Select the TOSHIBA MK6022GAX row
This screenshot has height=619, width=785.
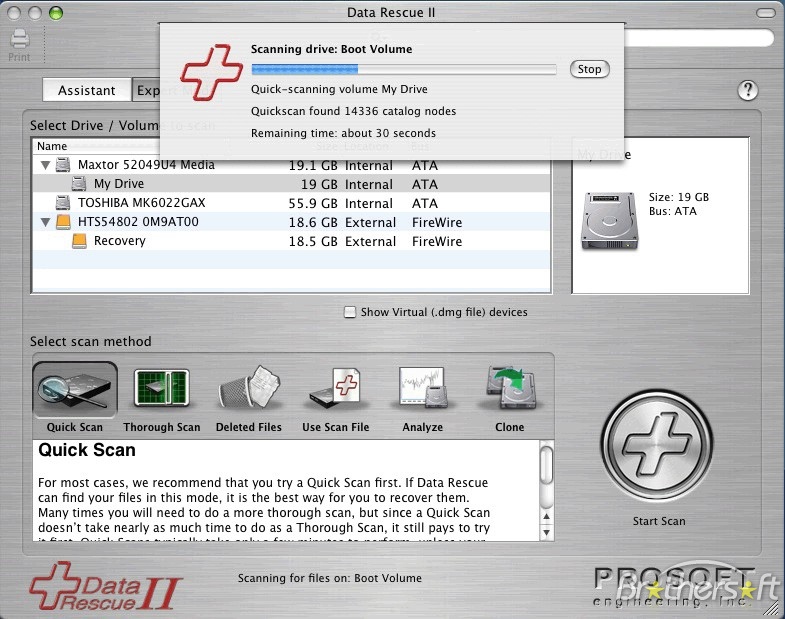291,203
